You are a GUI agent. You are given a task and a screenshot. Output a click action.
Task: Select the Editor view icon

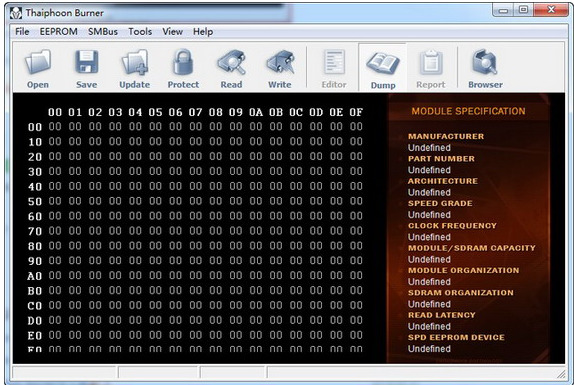pyautogui.click(x=334, y=62)
